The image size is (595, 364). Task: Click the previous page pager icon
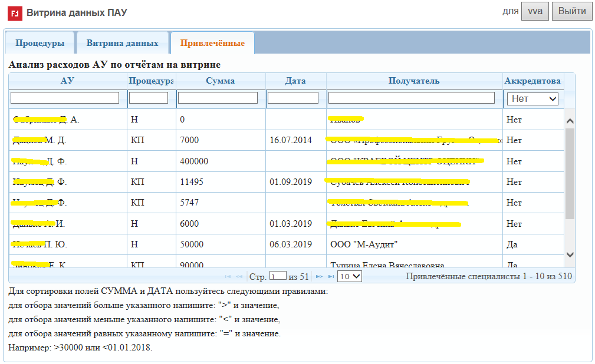pos(239,276)
